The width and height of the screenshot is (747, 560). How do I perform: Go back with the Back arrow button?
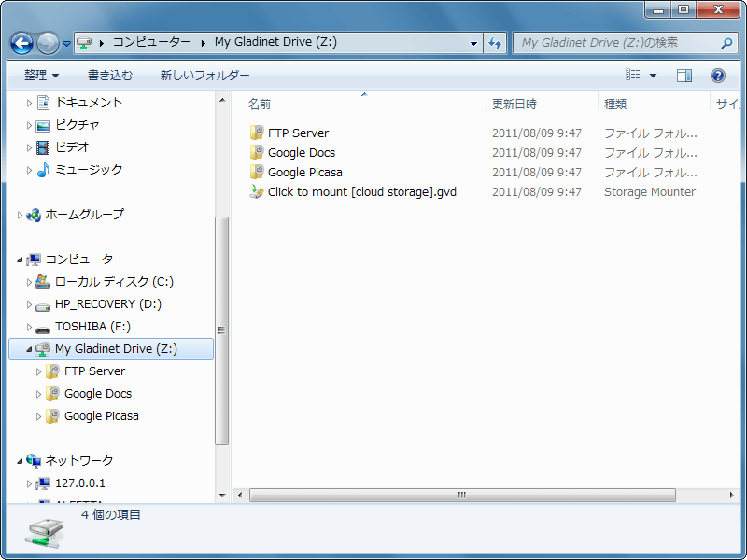[x=21, y=43]
